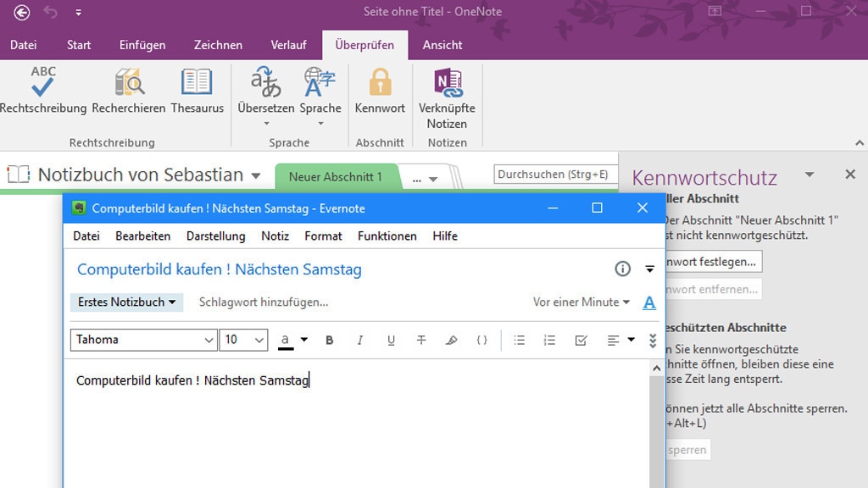Toggle bold formatting in Evernote
868x488 pixels.
(x=330, y=340)
